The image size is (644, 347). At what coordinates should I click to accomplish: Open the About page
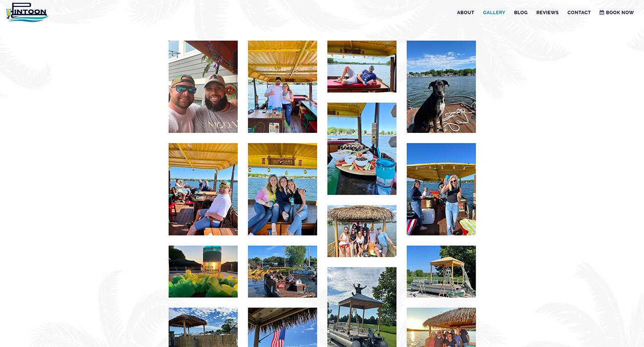[x=465, y=12]
